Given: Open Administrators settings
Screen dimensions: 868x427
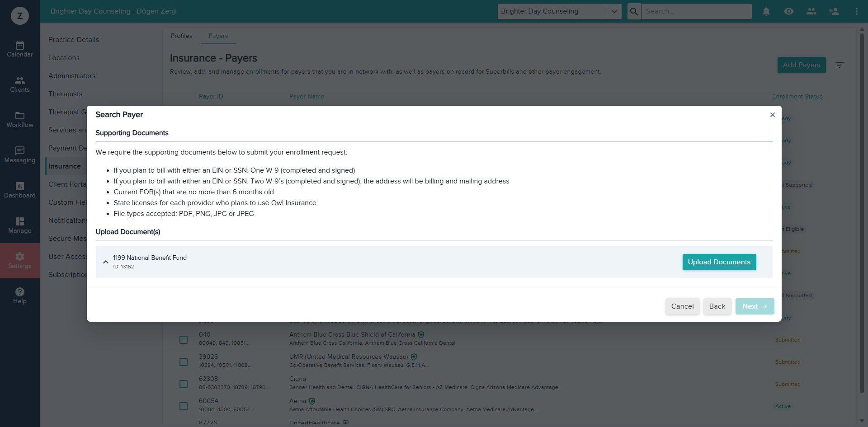Looking at the screenshot, I should (x=72, y=76).
